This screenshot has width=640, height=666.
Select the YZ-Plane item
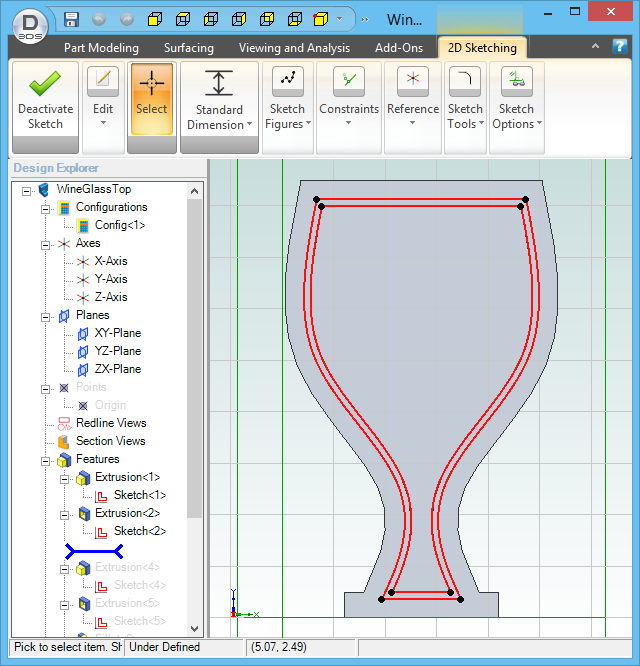click(x=118, y=351)
